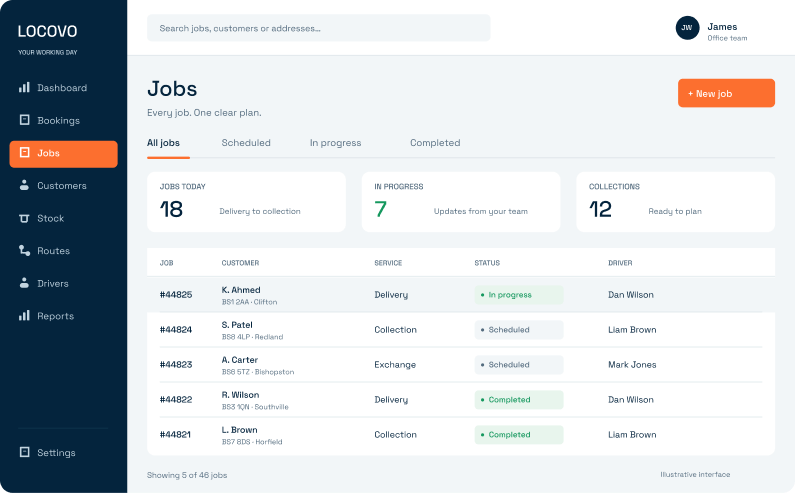This screenshot has width=795, height=493.
Task: Click driver Dan Wilson on job #44825
Action: (631, 295)
